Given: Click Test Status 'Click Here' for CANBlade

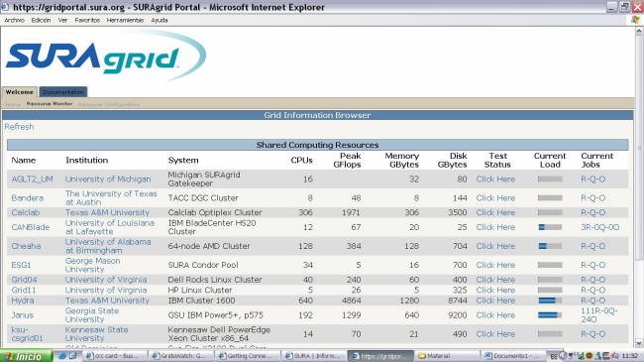Looking at the screenshot, I should [x=495, y=227].
